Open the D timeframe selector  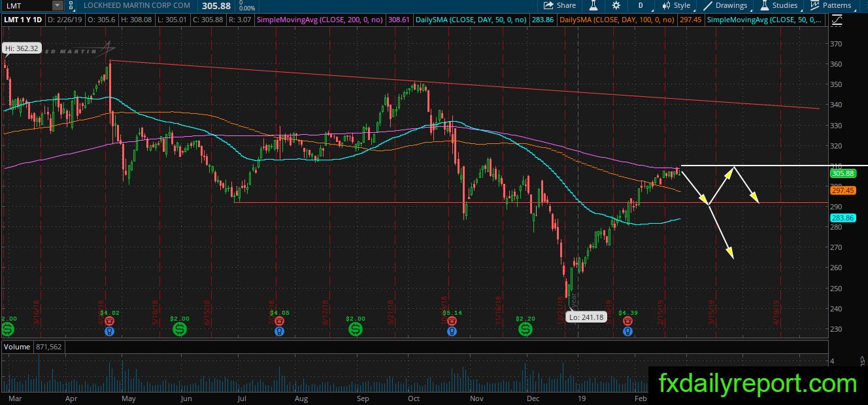(x=641, y=5)
